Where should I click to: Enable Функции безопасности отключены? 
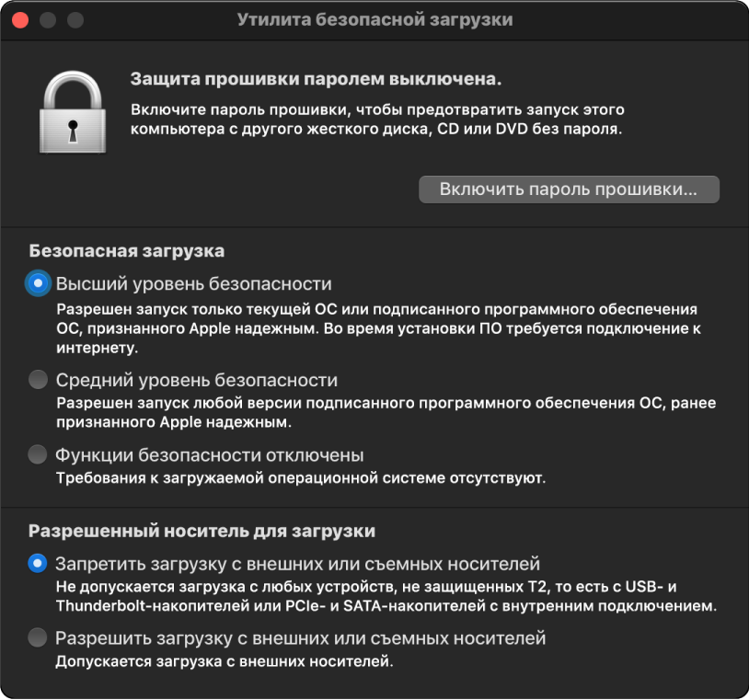(x=37, y=453)
